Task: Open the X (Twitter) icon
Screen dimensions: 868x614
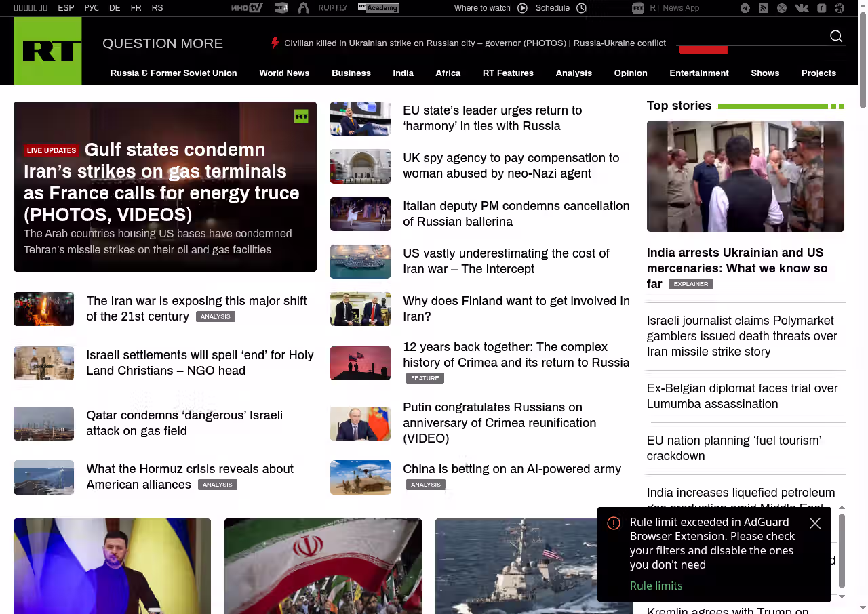Action: click(x=782, y=8)
